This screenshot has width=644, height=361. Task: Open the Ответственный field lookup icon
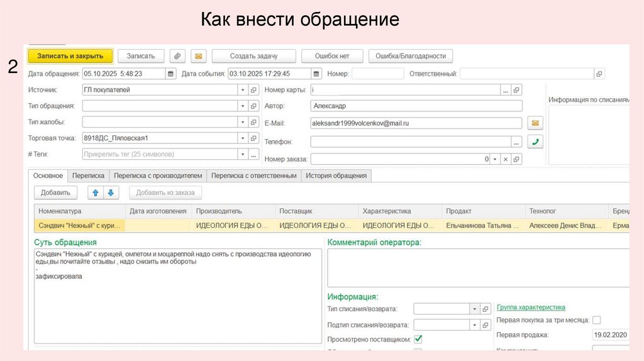(599, 74)
